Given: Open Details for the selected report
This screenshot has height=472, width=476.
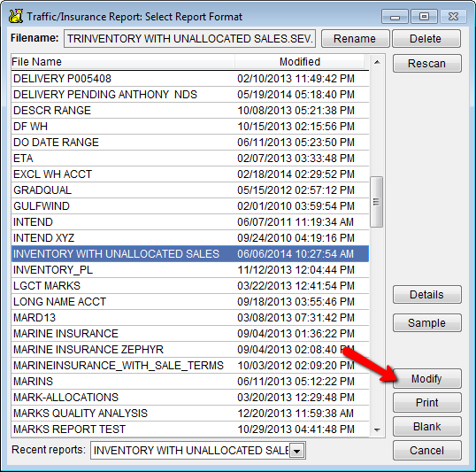Looking at the screenshot, I should pos(426,295).
